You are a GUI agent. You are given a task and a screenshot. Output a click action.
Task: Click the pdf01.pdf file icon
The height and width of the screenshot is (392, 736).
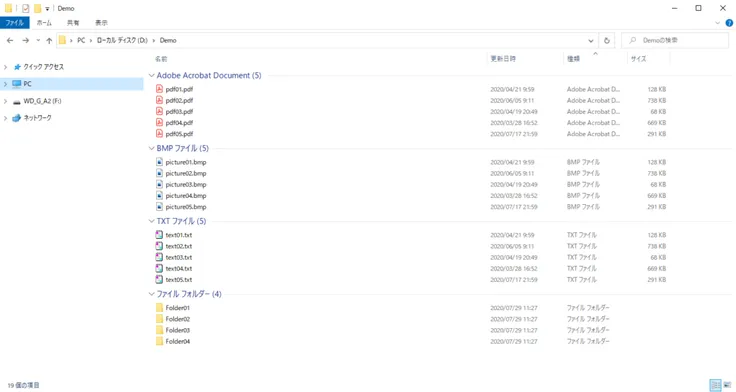click(x=159, y=89)
